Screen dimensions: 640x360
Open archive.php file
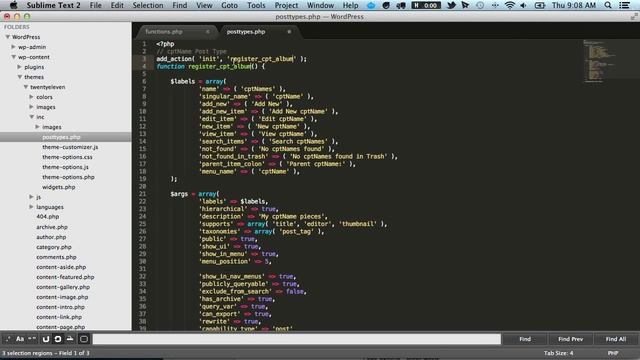coord(52,227)
